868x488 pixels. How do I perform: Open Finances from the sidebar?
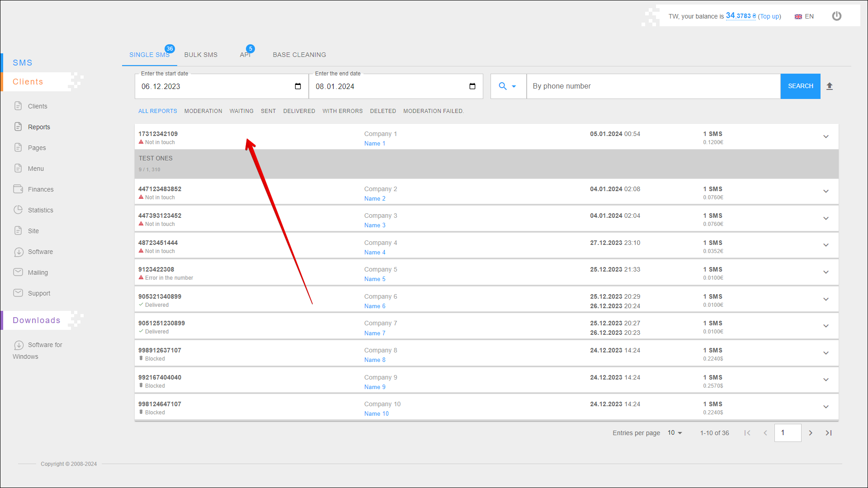(x=40, y=189)
